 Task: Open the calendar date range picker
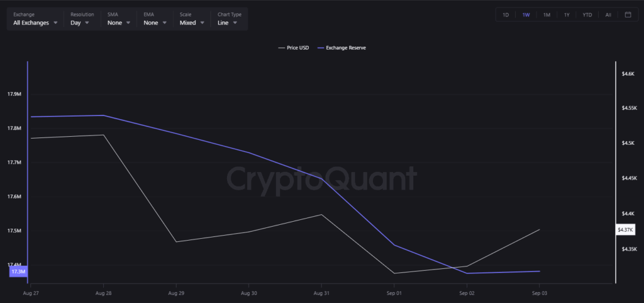click(628, 14)
